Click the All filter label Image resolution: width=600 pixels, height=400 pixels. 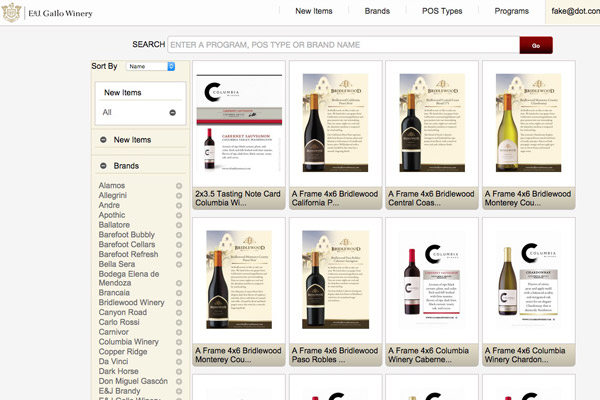coord(107,113)
